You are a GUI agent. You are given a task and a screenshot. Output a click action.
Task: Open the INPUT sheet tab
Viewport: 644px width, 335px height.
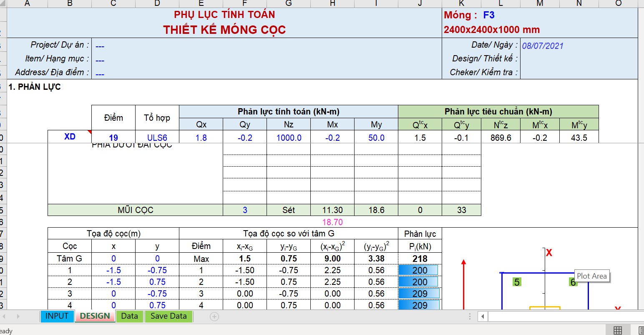coord(57,316)
